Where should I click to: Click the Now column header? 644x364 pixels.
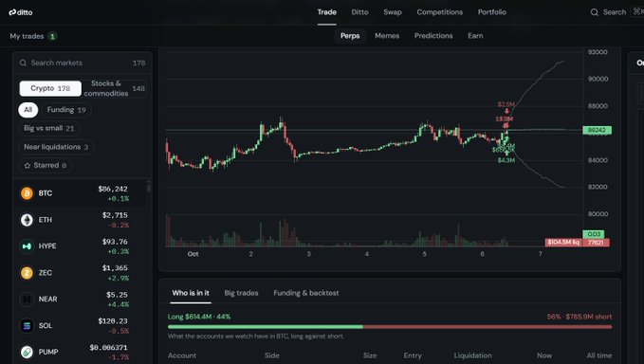pyautogui.click(x=544, y=355)
